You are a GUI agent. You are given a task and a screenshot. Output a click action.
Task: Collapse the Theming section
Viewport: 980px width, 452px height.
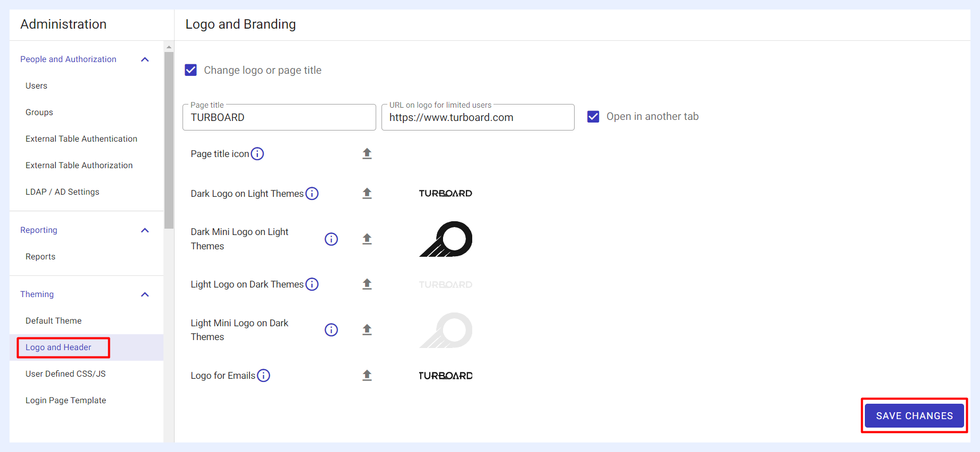145,294
